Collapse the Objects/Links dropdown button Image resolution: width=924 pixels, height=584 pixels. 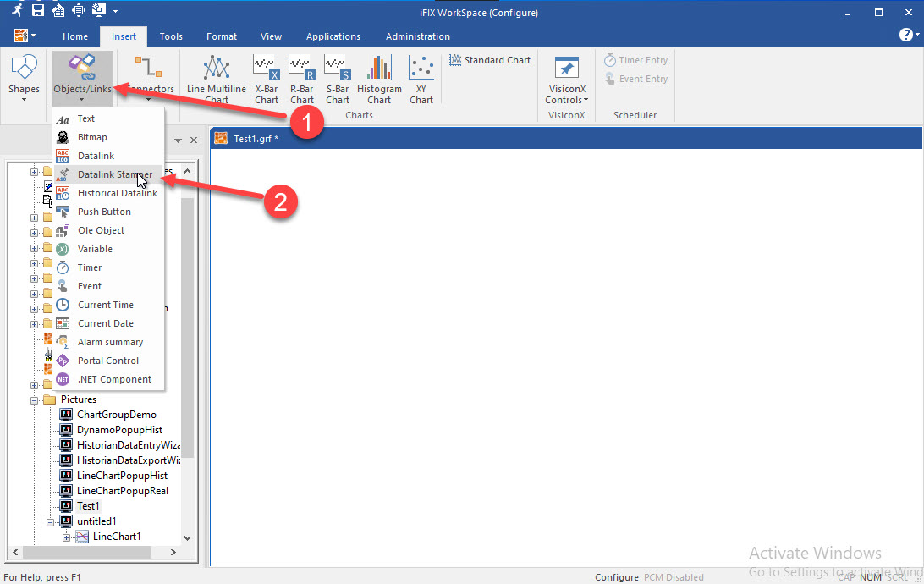coord(83,79)
